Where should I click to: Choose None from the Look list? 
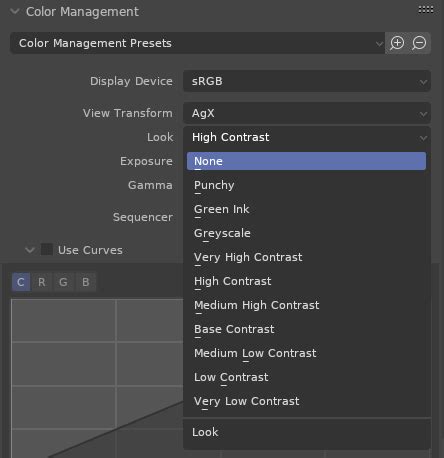point(306,161)
